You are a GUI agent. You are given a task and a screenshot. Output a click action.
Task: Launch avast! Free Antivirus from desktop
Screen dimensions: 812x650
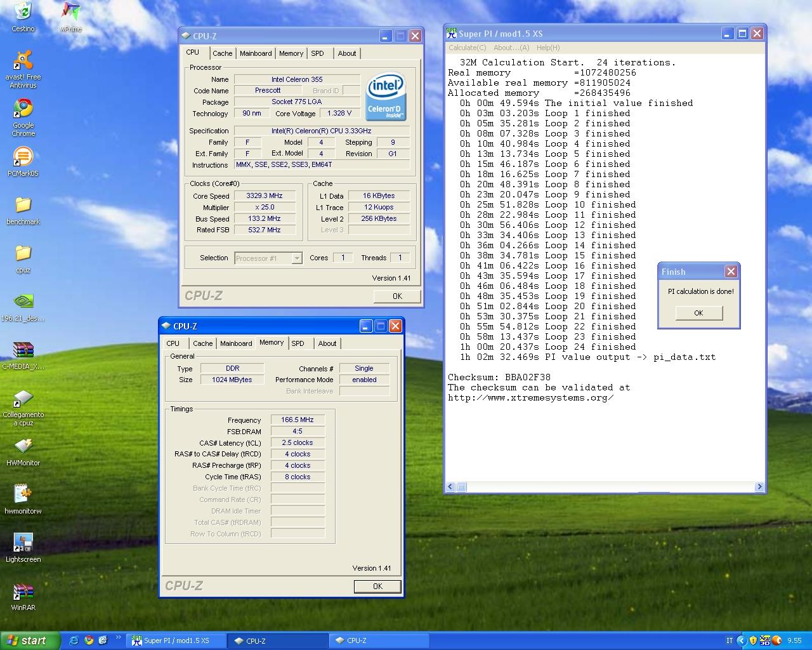click(23, 60)
